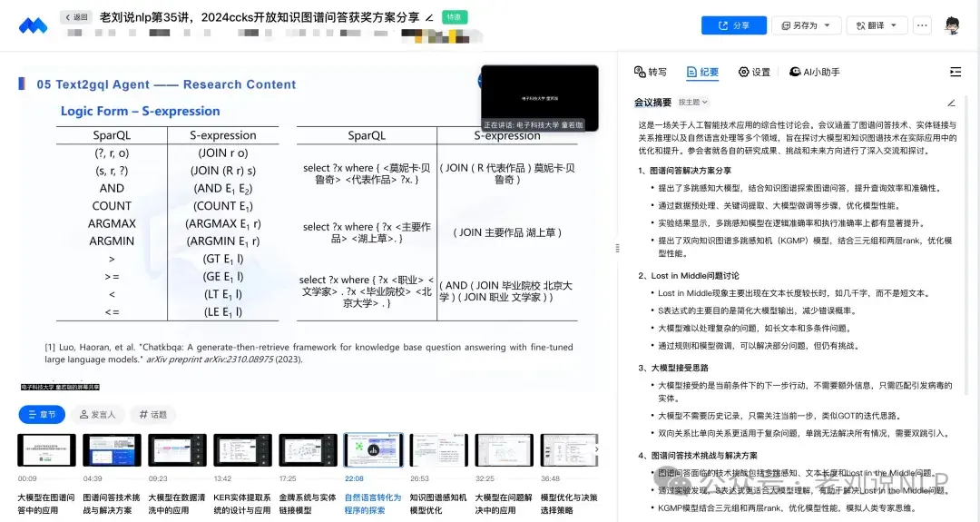The height and width of the screenshot is (522, 980).
Task: Expand the 按主题 sort dropdown
Action: [x=692, y=102]
